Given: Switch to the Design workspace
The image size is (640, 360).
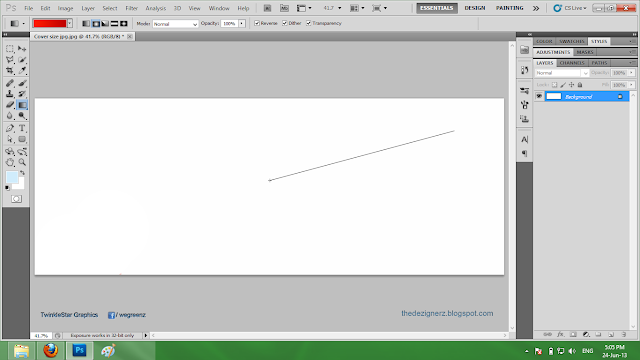Looking at the screenshot, I should 475,8.
